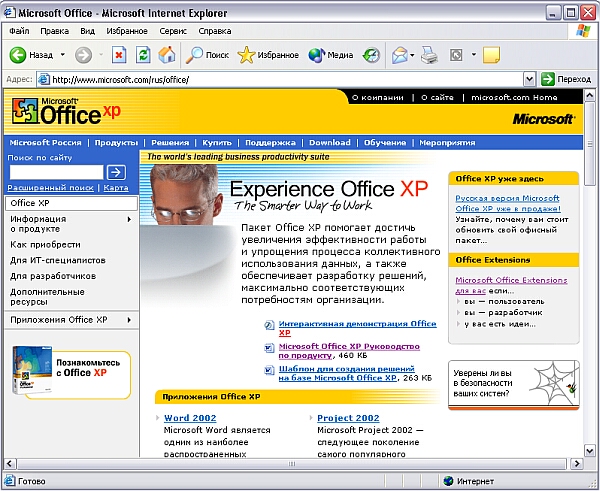Viewport: 600px width, 491px height.
Task: Open the Word 2002 link
Action: [189, 418]
